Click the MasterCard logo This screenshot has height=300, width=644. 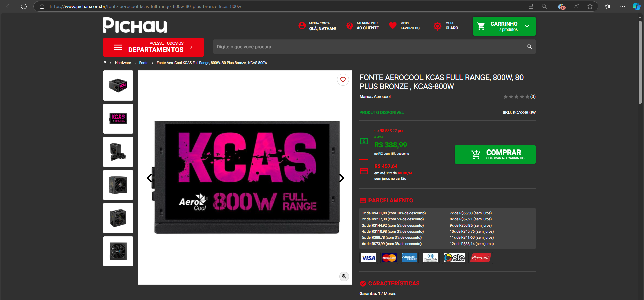click(x=389, y=258)
